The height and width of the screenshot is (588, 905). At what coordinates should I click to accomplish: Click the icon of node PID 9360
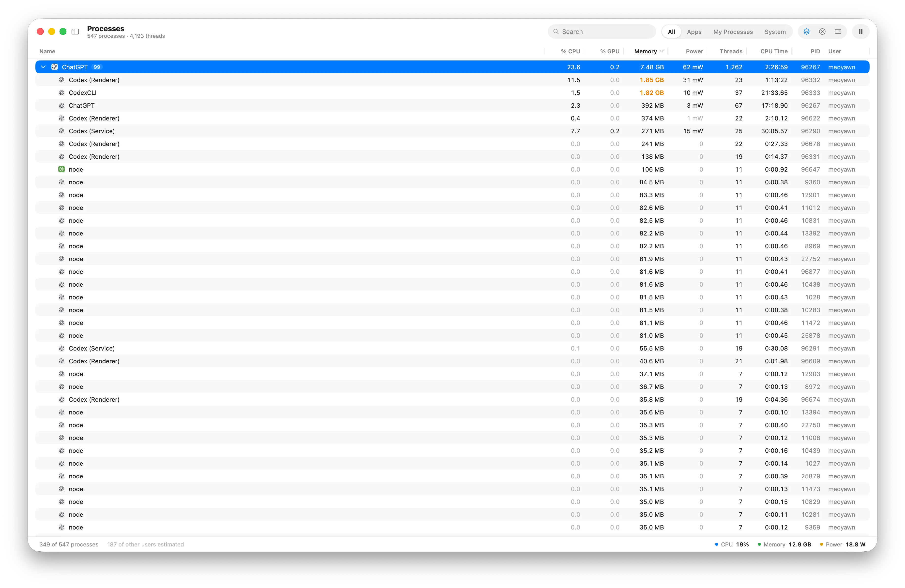point(61,182)
